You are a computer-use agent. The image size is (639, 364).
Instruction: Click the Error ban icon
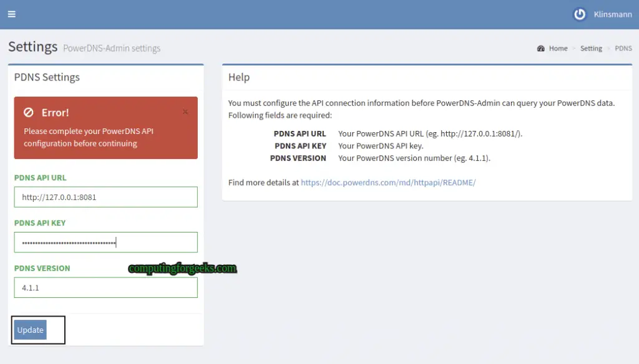click(x=29, y=112)
